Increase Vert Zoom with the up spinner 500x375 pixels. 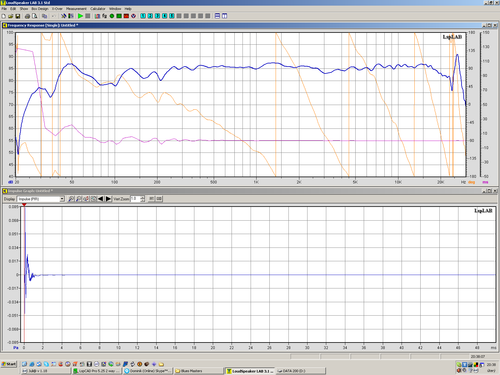pyautogui.click(x=143, y=197)
